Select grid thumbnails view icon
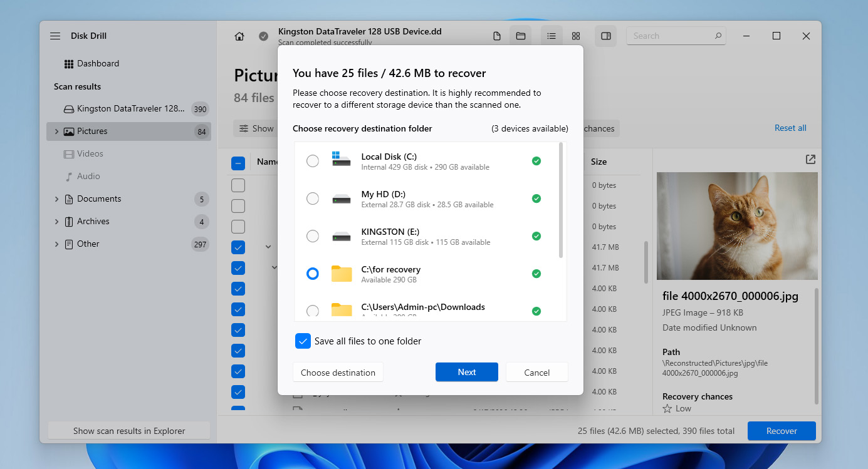Viewport: 868px width, 469px height. tap(576, 36)
